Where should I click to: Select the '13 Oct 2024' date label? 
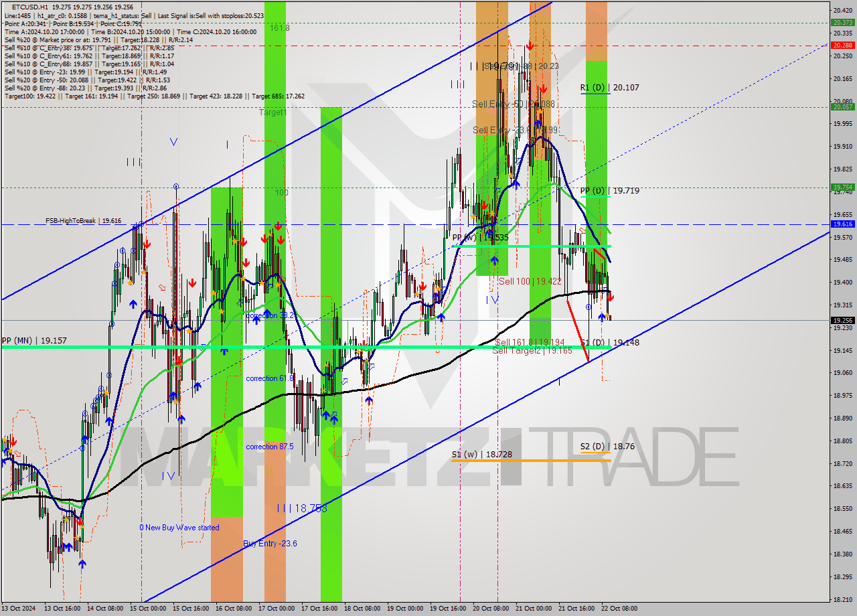17,609
